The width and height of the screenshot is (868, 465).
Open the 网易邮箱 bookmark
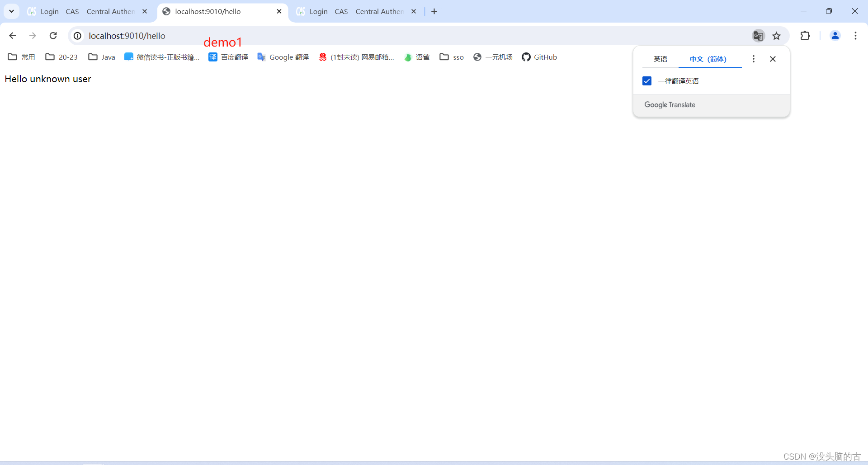pyautogui.click(x=357, y=57)
